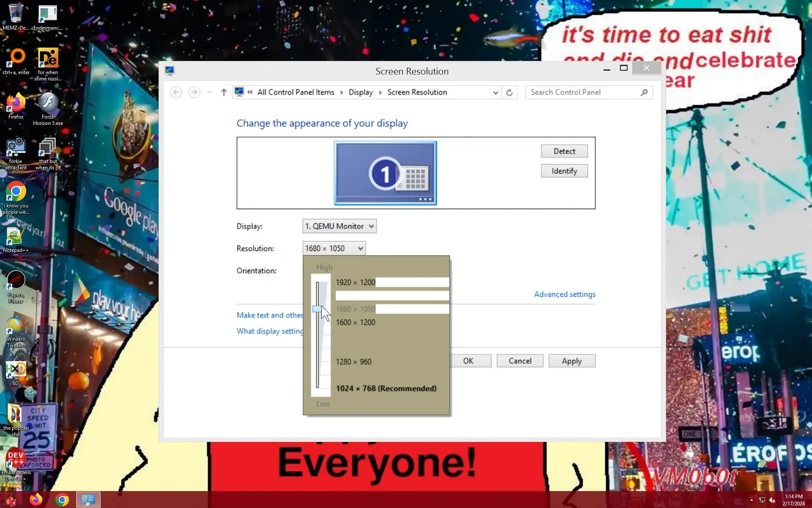The image size is (812, 508).
Task: Click the Chrome icon in the taskbar
Action: click(x=62, y=500)
